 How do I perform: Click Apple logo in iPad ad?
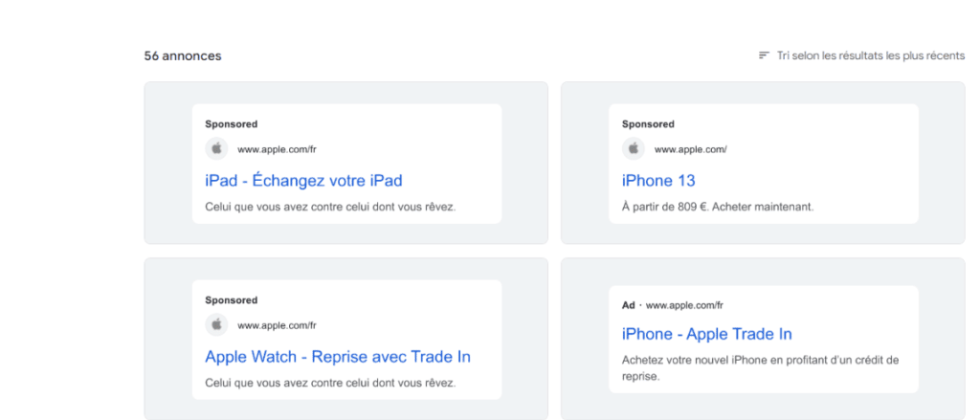(x=217, y=148)
